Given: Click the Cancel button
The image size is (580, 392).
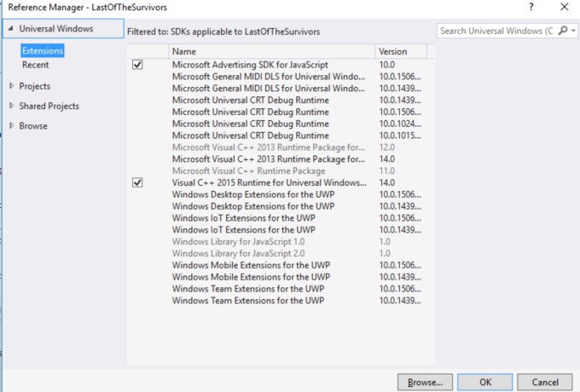Looking at the screenshot, I should pyautogui.click(x=545, y=382).
